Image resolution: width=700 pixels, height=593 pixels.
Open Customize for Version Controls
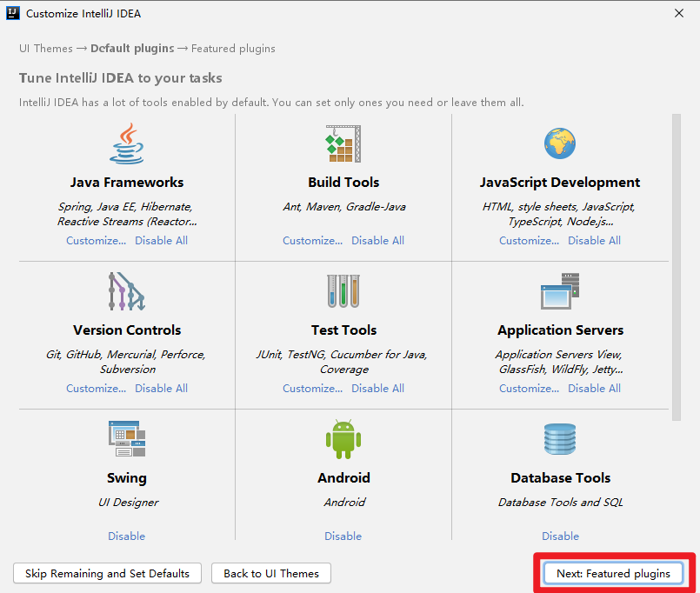tap(96, 389)
